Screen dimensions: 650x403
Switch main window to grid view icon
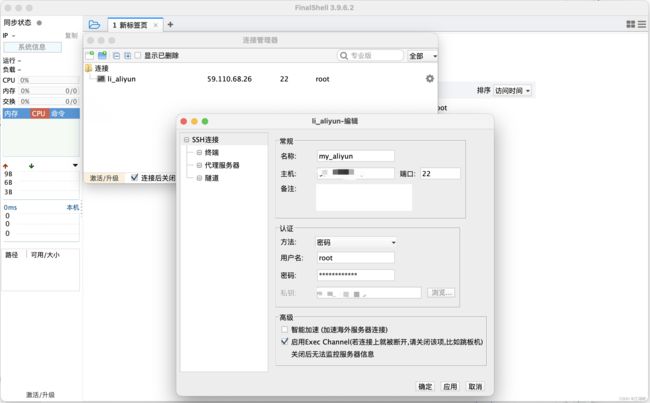[x=631, y=24]
